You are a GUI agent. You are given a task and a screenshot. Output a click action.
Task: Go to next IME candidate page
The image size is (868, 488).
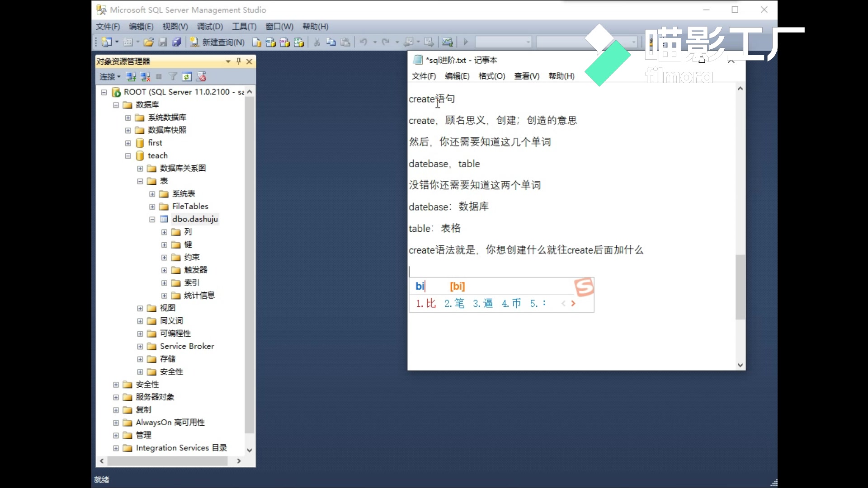[x=573, y=304]
